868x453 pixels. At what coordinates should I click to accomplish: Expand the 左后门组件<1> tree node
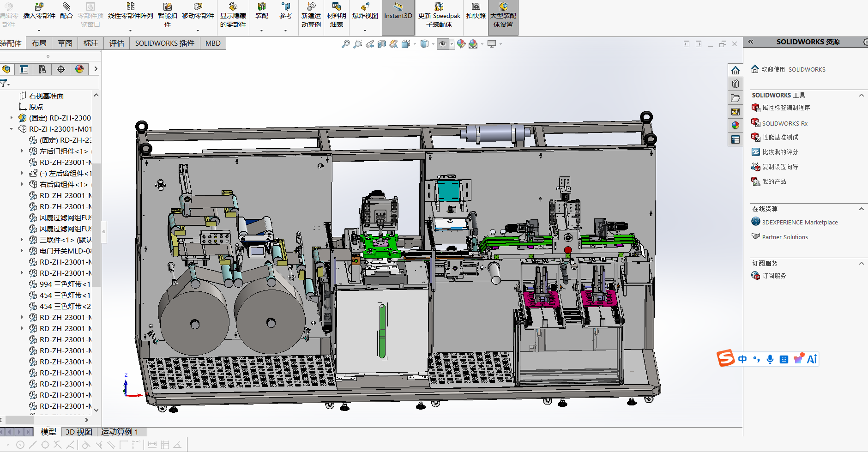[22, 151]
